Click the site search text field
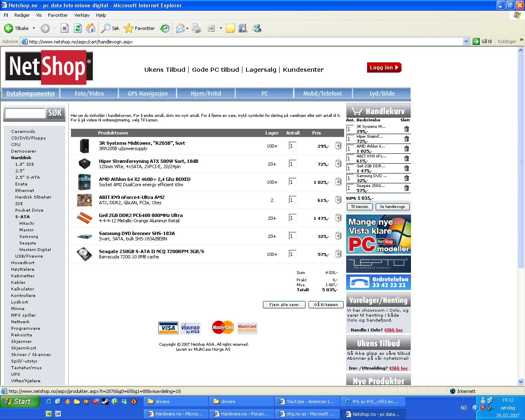This screenshot has height=420, width=525. 25,113
